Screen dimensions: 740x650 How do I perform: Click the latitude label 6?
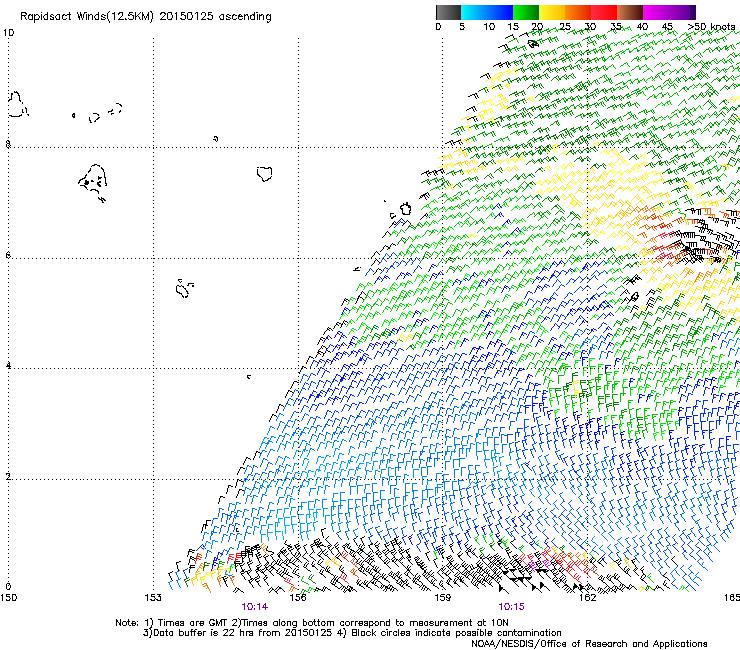(8, 255)
